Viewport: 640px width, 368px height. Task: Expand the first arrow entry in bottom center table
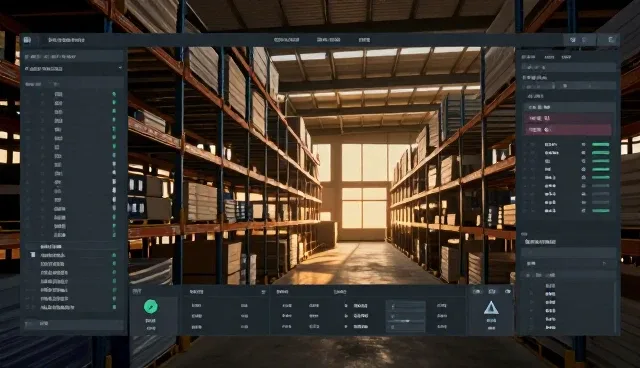tap(346, 306)
